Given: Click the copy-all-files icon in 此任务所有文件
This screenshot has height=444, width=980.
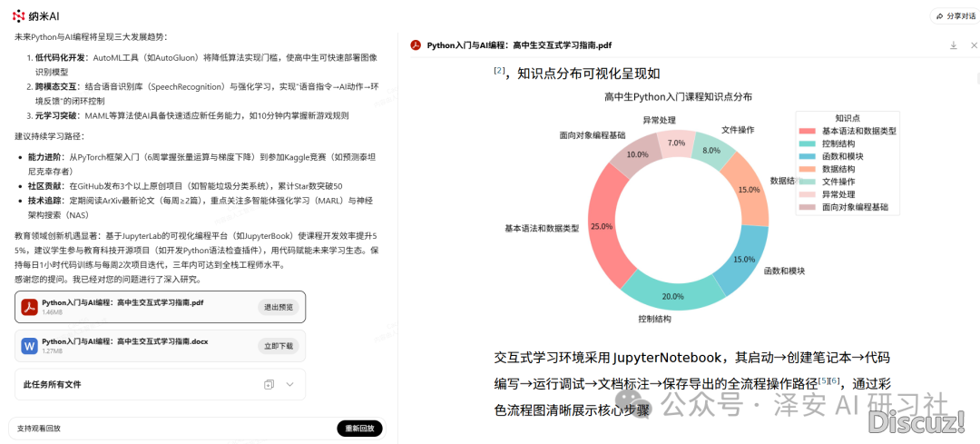Looking at the screenshot, I should click(269, 385).
